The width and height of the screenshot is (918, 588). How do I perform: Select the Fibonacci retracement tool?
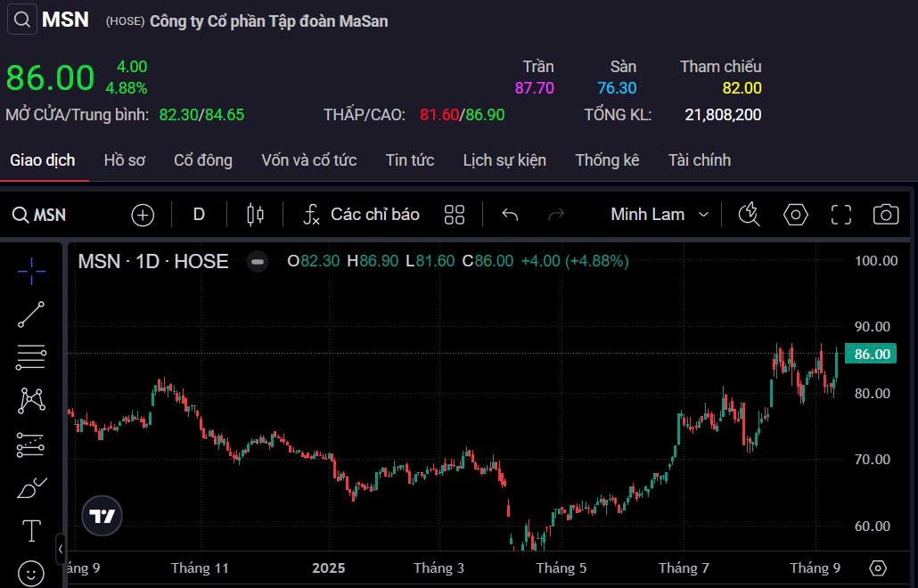coord(31,357)
